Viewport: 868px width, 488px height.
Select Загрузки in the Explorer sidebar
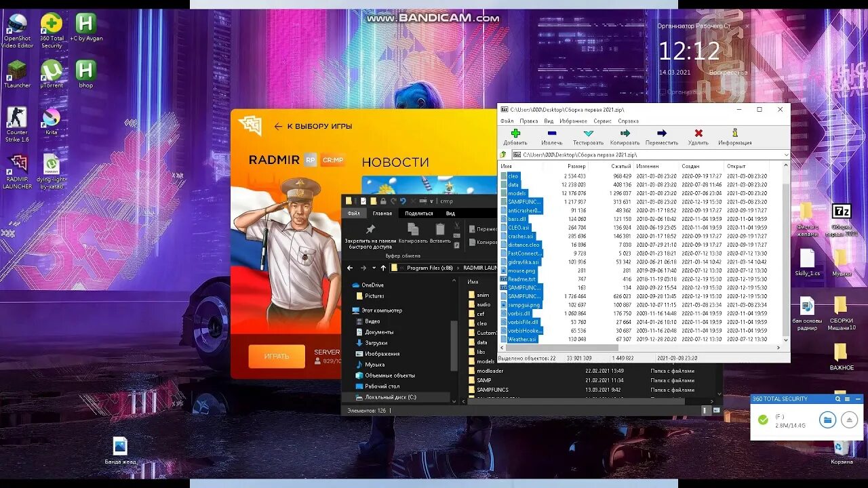376,343
